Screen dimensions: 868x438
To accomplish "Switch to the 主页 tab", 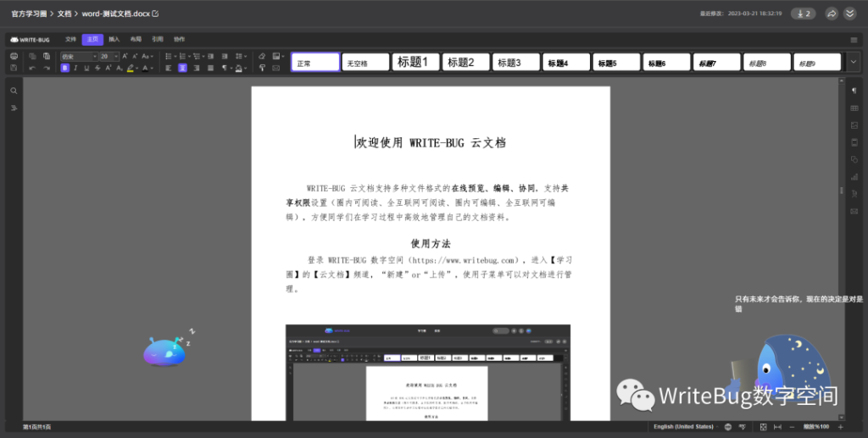I will (x=92, y=39).
